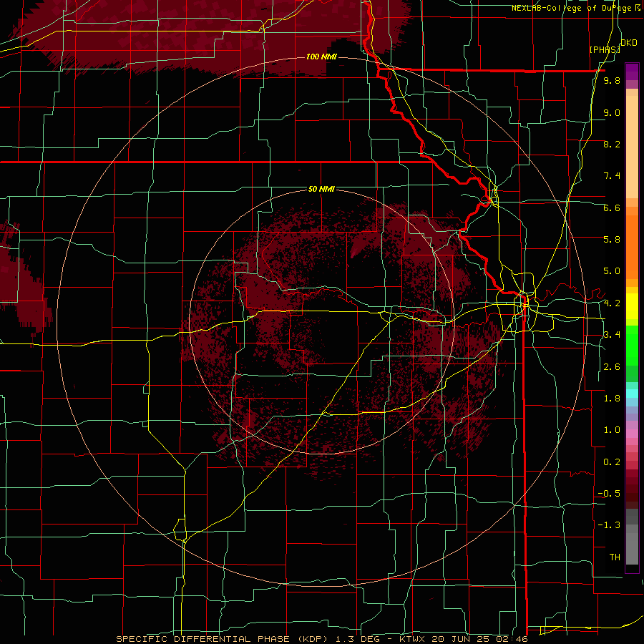Click the orange swatch in the color bar
This screenshot has width=644, height=644.
(x=632, y=246)
